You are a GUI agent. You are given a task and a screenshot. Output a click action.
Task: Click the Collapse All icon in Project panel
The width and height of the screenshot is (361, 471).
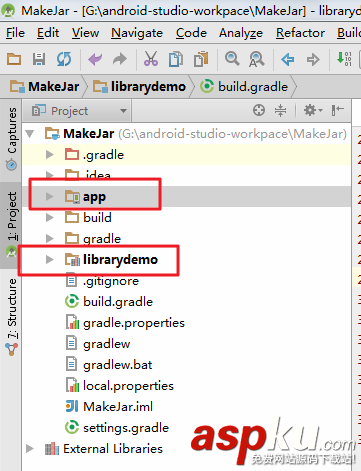coord(280,110)
